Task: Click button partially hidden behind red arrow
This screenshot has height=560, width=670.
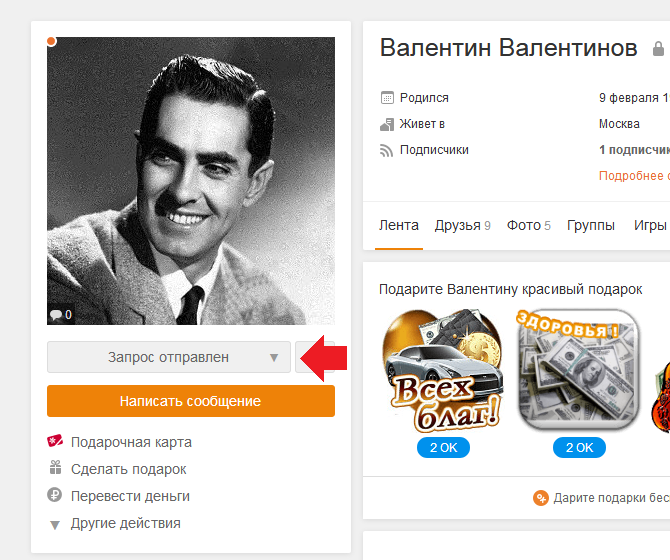Action: point(314,357)
